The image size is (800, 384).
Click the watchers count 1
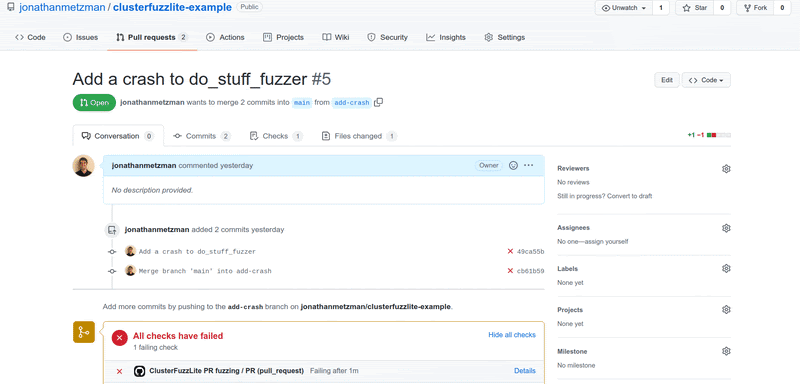click(661, 8)
